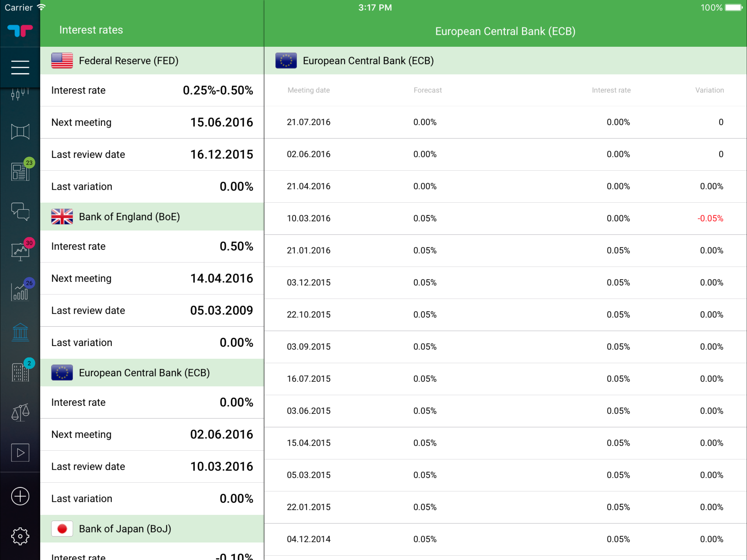
Task: Select Bank of Japan (BoJ) section header
Action: [152, 529]
